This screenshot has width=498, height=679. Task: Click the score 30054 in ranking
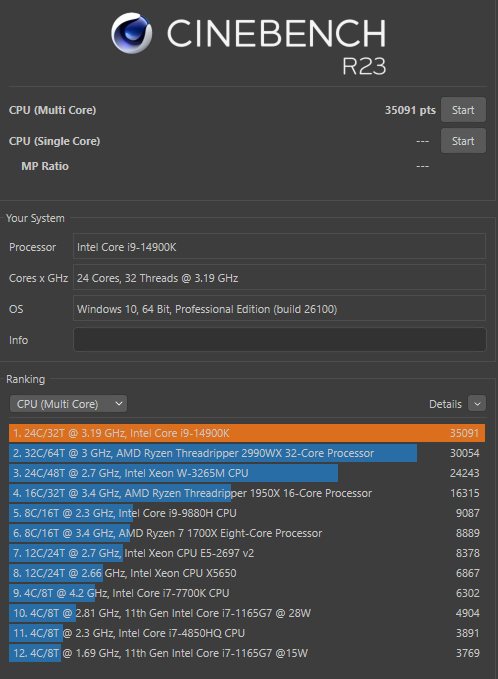coord(464,453)
